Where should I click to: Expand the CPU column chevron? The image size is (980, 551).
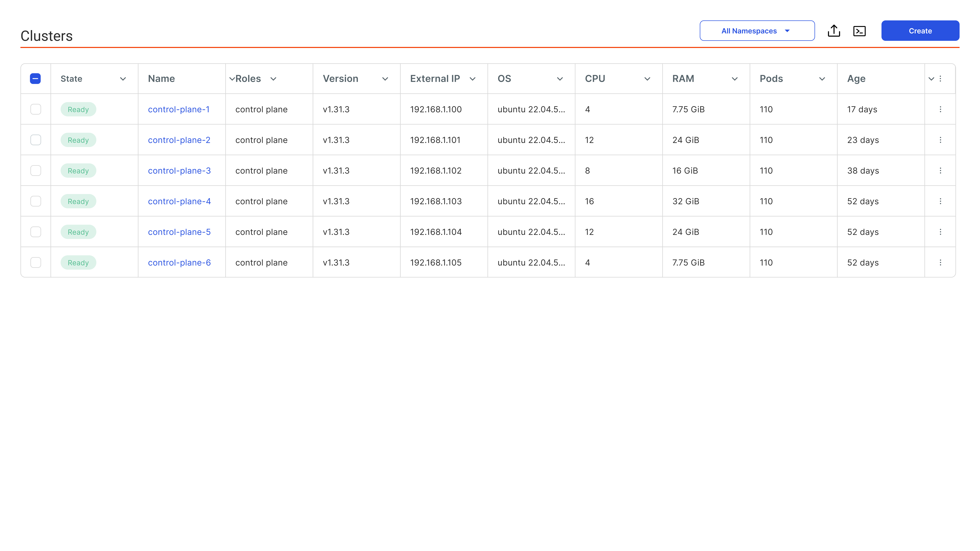click(647, 79)
